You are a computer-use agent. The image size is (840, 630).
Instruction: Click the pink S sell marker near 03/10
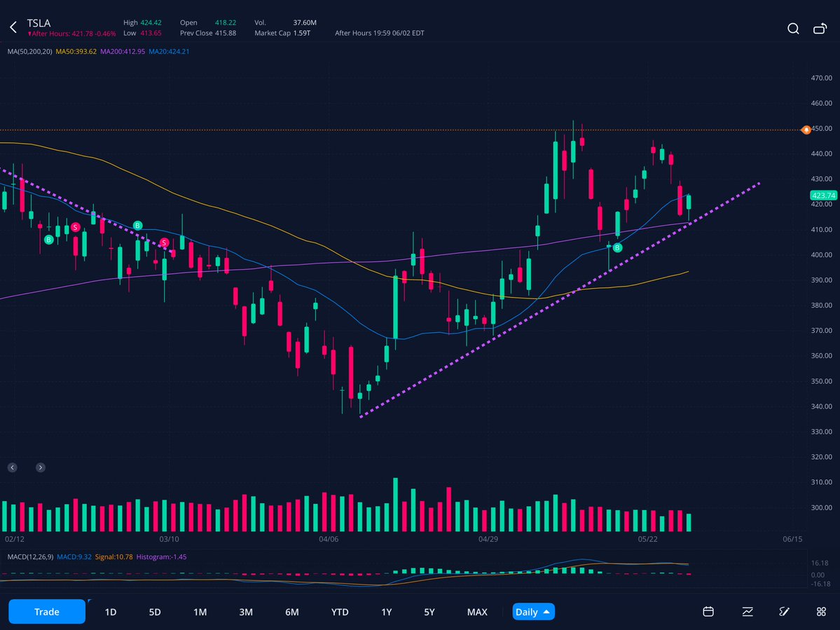[164, 242]
